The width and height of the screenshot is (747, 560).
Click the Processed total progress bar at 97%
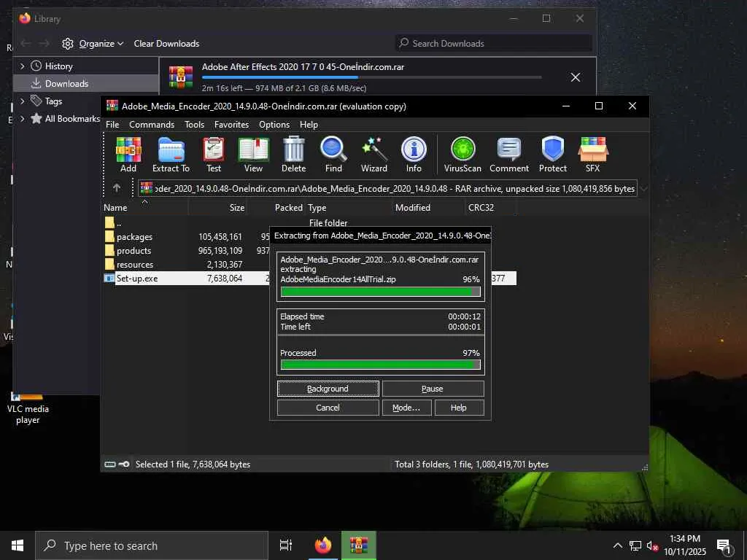click(x=381, y=365)
